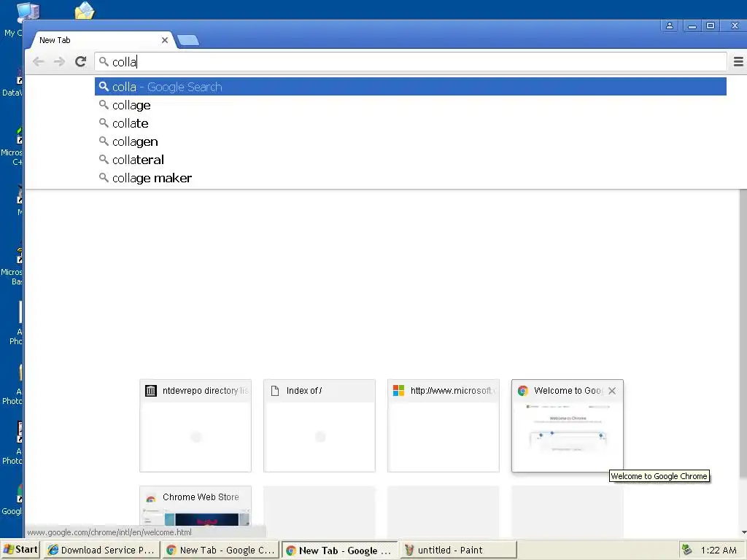Switch to first New Tab - Google C... taskbar item
This screenshot has width=747, height=560.
(220, 550)
